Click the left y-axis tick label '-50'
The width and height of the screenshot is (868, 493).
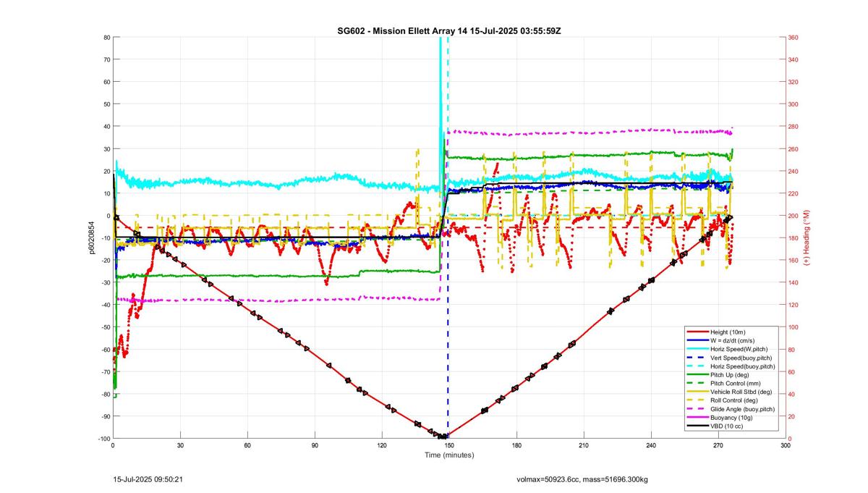pyautogui.click(x=104, y=327)
